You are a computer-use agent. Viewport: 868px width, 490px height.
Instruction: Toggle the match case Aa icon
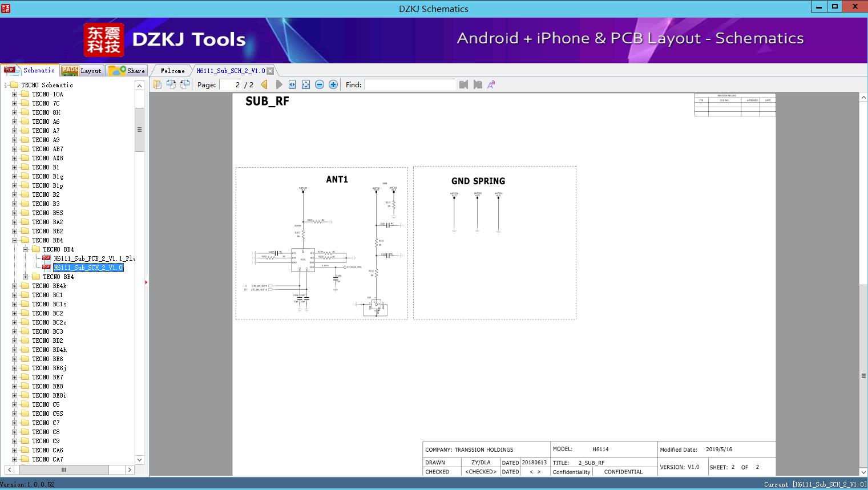coord(491,84)
